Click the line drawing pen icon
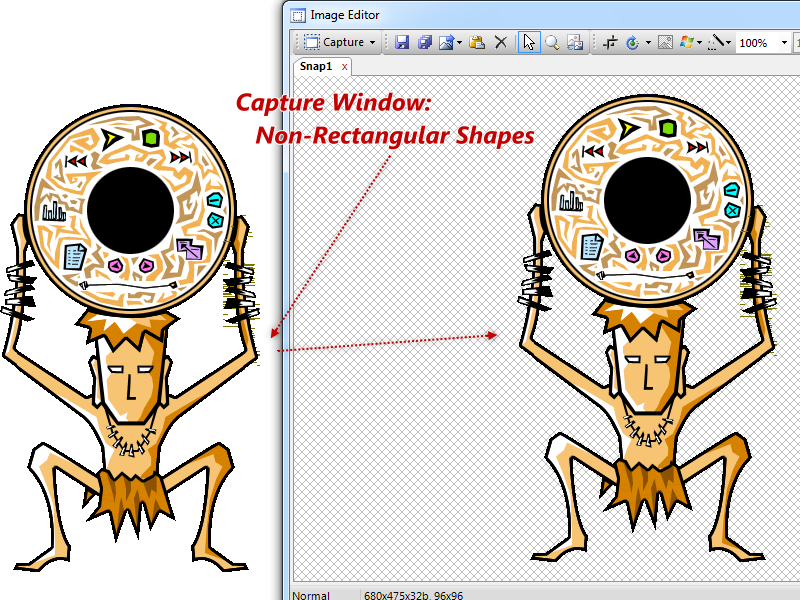This screenshot has height=600, width=800. (716, 42)
